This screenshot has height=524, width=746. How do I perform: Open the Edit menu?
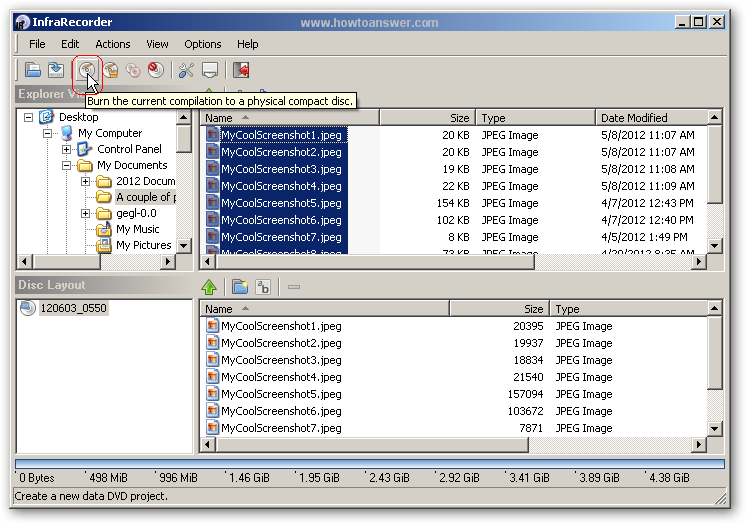pos(70,44)
